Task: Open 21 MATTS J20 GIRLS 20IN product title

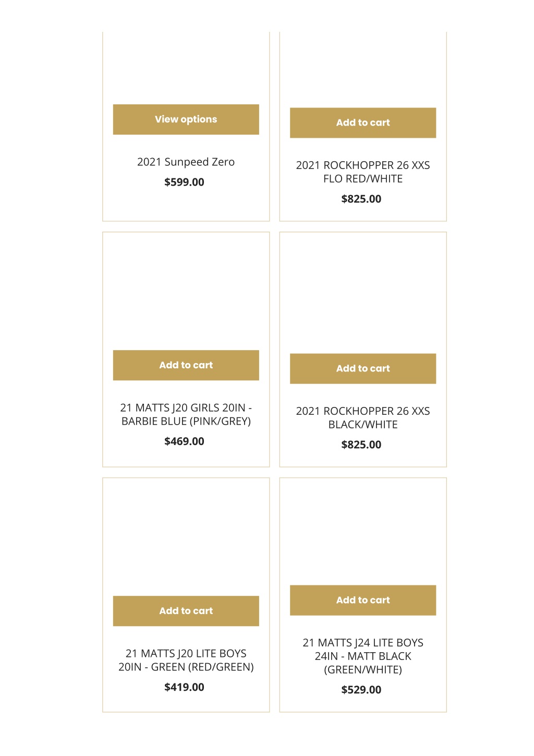Action: [186, 414]
